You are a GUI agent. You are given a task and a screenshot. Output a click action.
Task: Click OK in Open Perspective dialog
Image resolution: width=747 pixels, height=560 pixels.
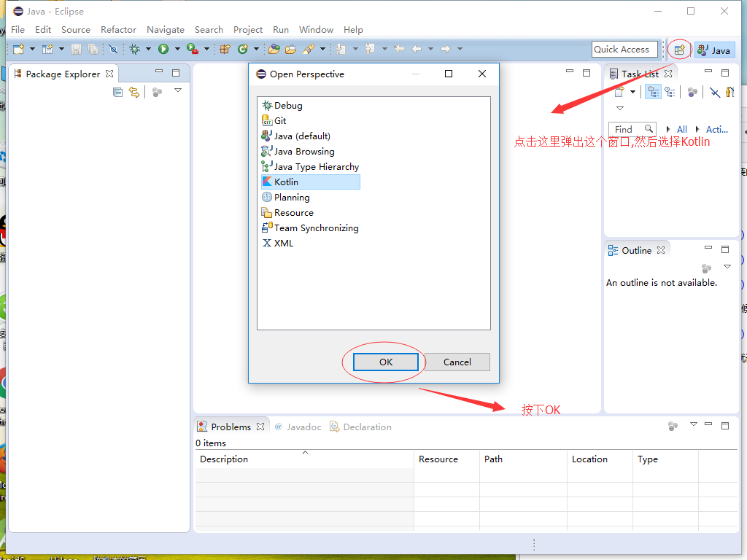[x=385, y=362]
